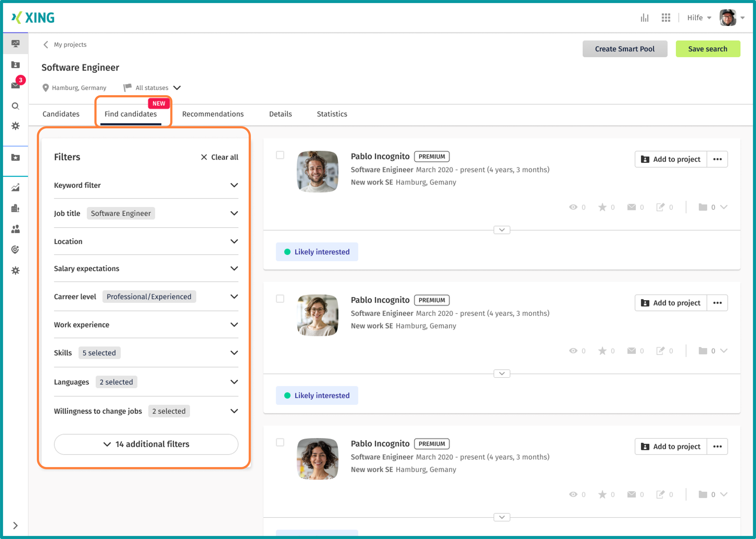Select first candidate's checkbox

(280, 155)
